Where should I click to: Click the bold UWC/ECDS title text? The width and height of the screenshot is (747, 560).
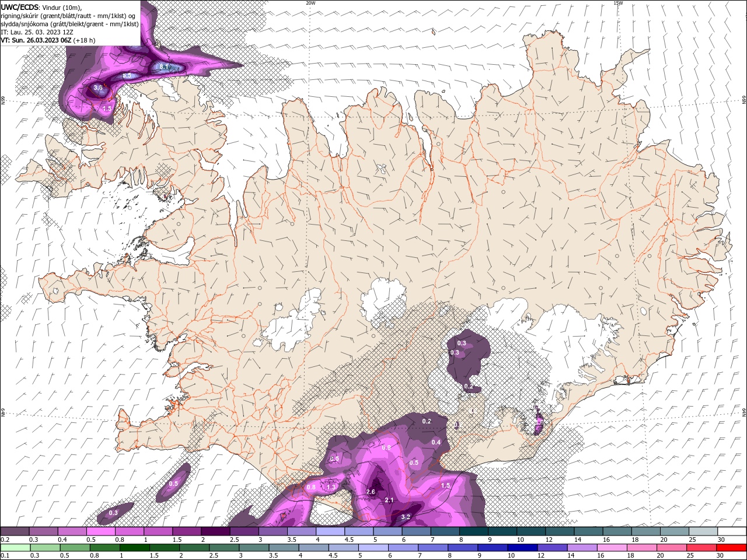(20, 7)
